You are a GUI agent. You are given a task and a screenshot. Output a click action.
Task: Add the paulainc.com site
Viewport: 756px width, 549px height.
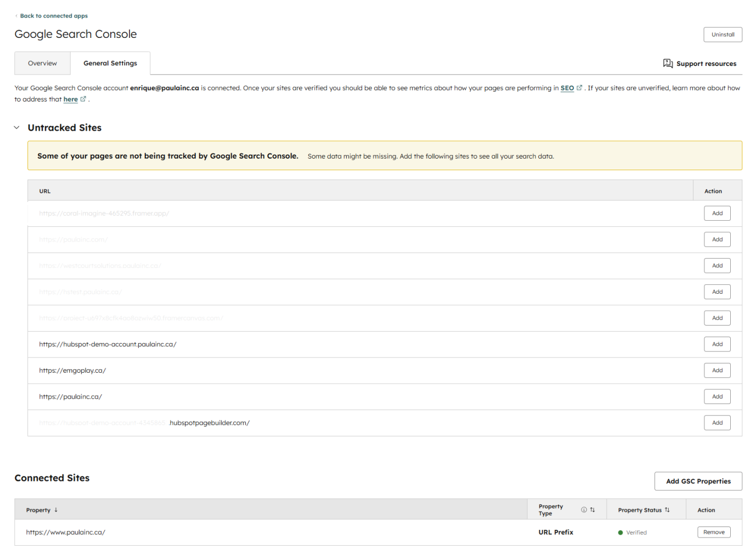[x=717, y=239]
